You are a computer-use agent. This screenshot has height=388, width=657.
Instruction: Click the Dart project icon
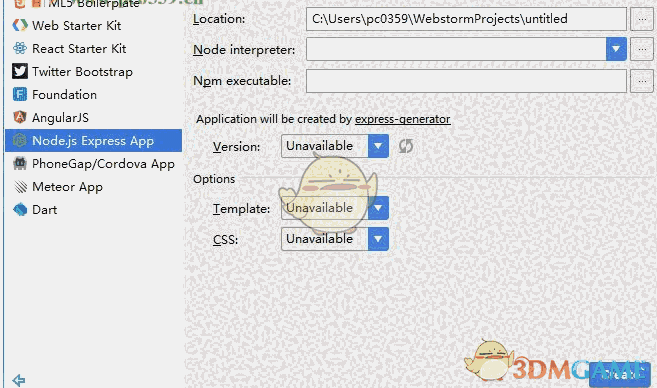tap(20, 210)
